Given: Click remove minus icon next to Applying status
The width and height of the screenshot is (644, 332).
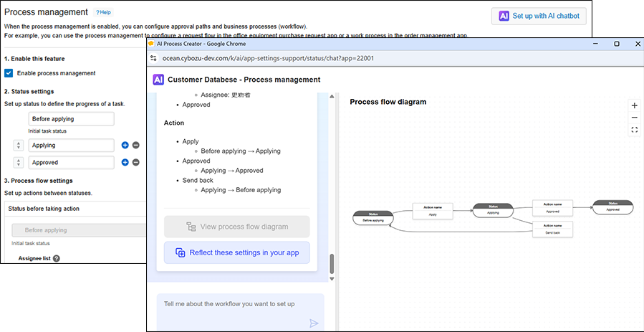Looking at the screenshot, I should tap(136, 145).
